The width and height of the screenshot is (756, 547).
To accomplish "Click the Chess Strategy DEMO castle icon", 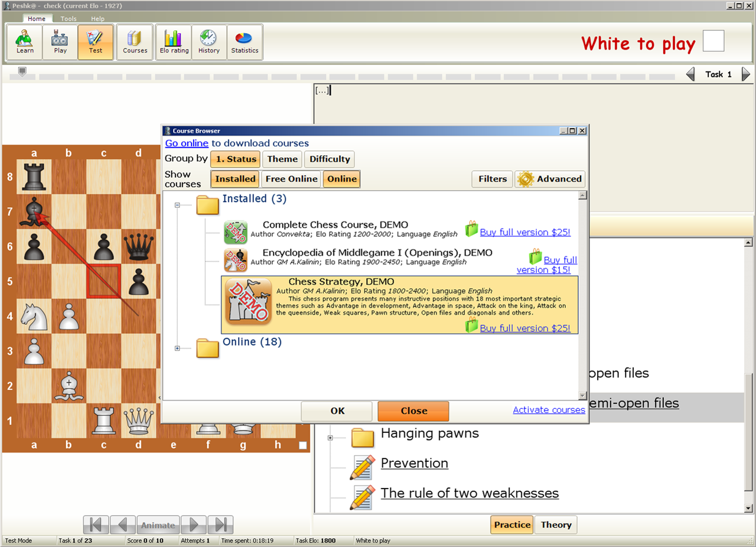I will [249, 302].
